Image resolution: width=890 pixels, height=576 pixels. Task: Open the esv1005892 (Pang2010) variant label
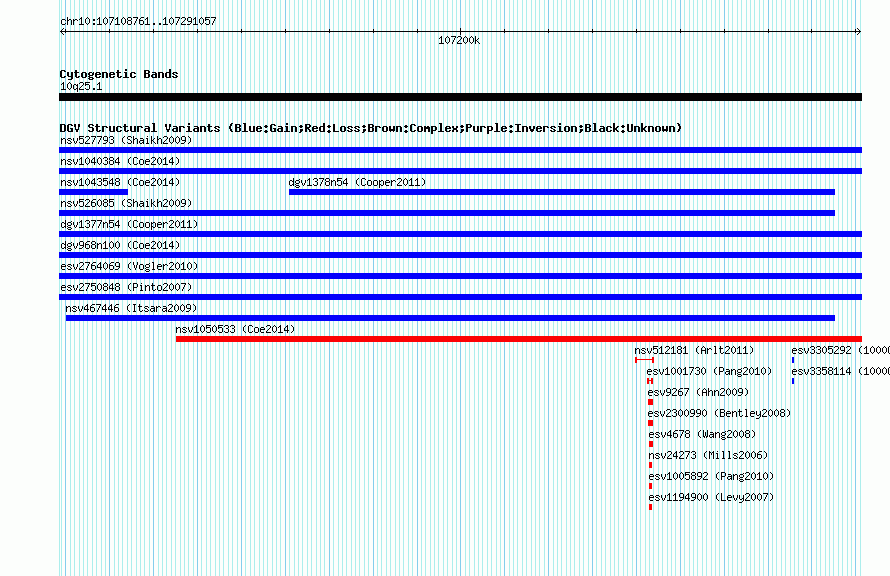click(711, 476)
